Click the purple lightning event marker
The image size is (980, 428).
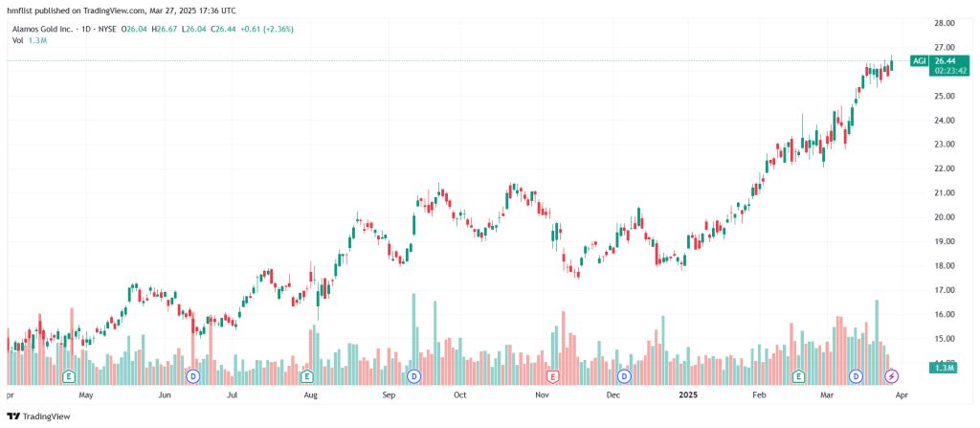pyautogui.click(x=892, y=375)
